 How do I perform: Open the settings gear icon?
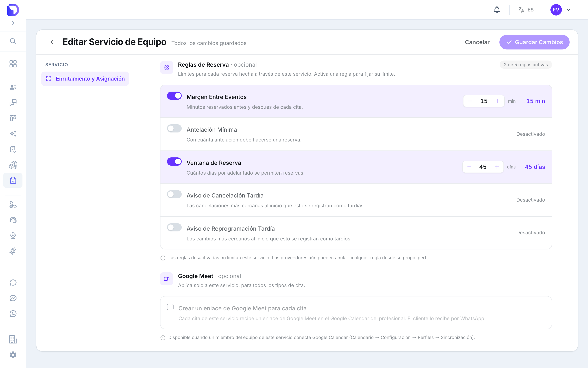tap(13, 355)
